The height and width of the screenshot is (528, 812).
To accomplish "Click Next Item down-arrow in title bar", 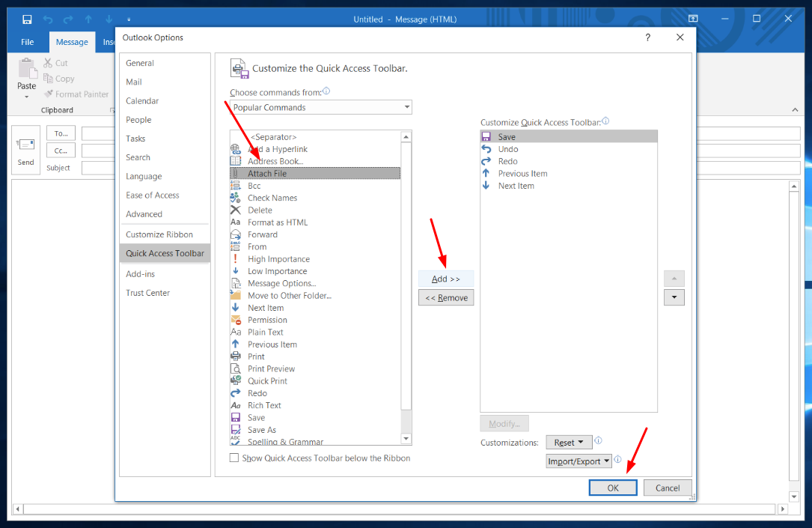I will click(109, 19).
